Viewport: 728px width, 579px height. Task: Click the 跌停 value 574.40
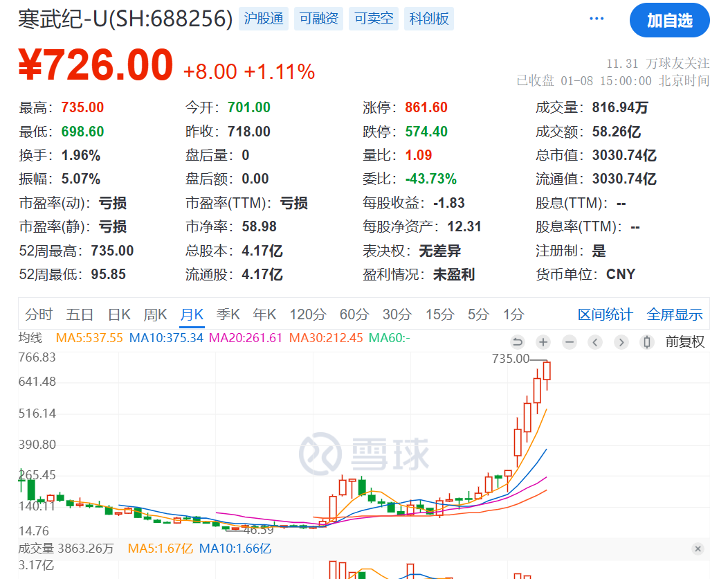point(426,132)
